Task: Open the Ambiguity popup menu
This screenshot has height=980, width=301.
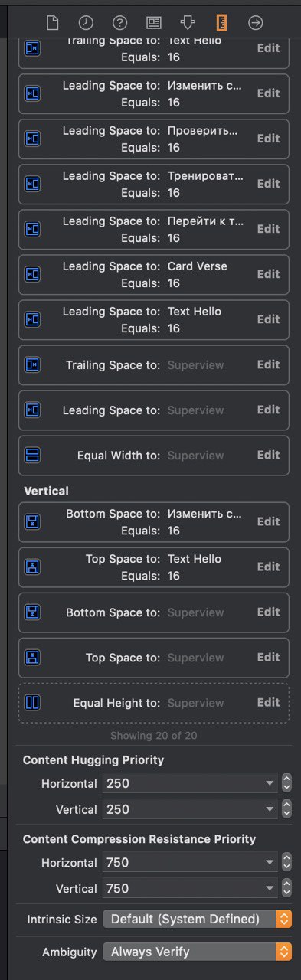Action: pyautogui.click(x=198, y=952)
